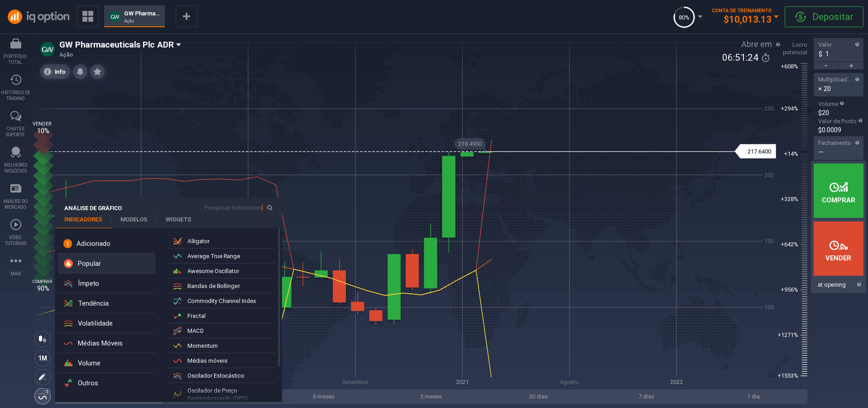Open chart type candlestick selector
868x408 pixels.
43,339
